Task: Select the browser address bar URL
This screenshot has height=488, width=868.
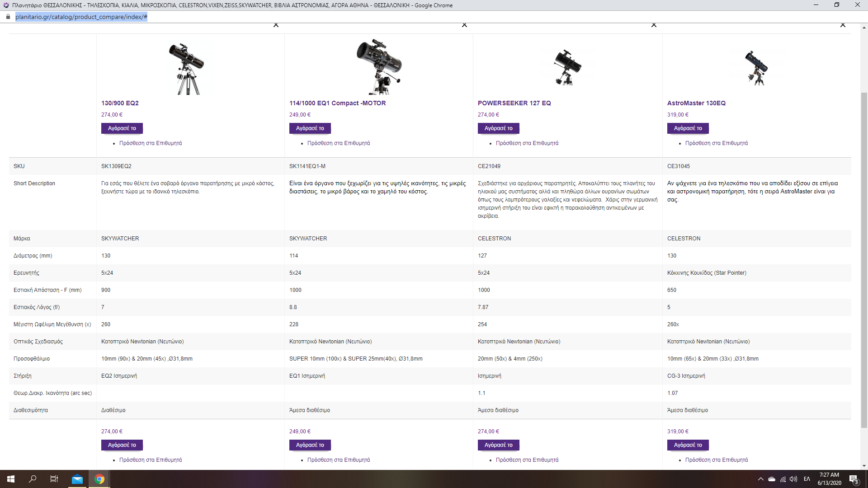Action: pyautogui.click(x=81, y=17)
